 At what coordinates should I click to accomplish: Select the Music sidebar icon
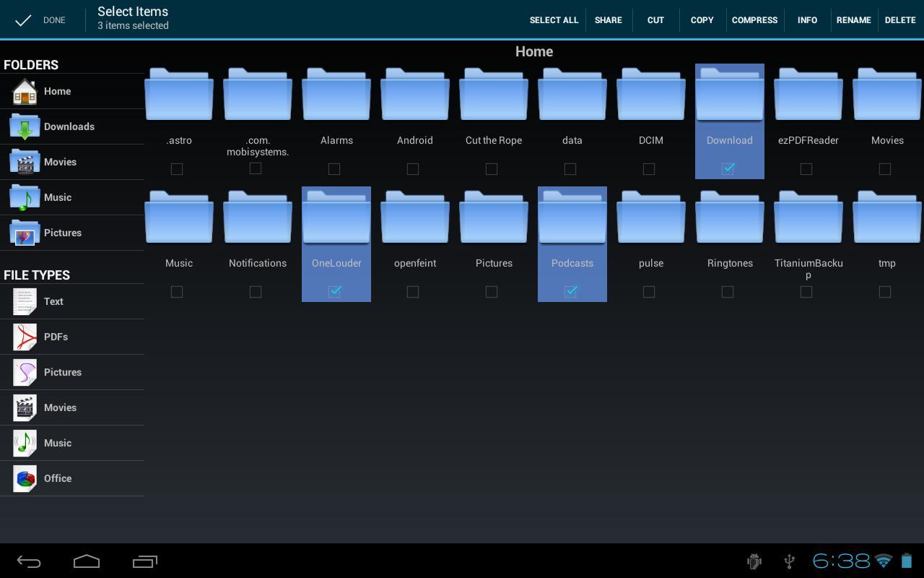(x=25, y=197)
